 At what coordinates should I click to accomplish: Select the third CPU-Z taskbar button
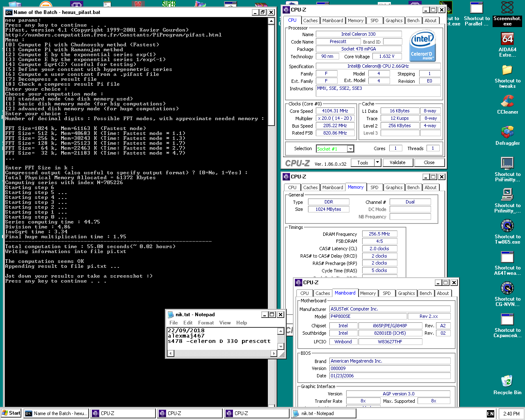pyautogui.click(x=256, y=413)
